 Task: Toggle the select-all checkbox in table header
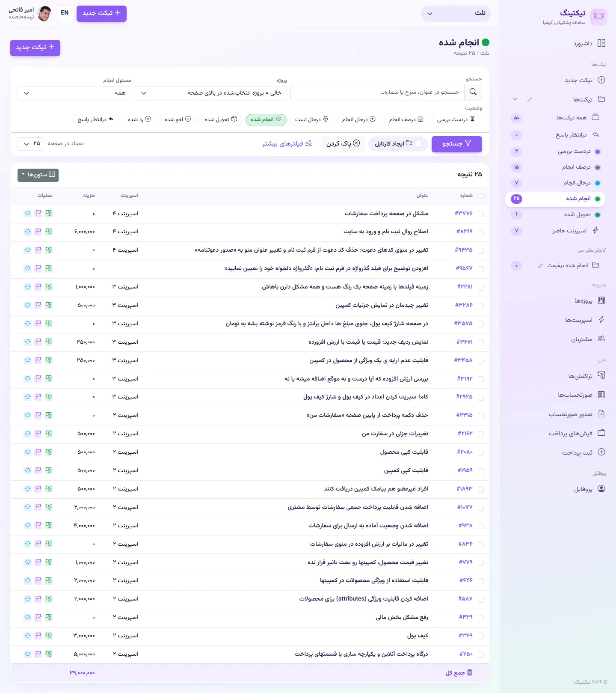481,196
